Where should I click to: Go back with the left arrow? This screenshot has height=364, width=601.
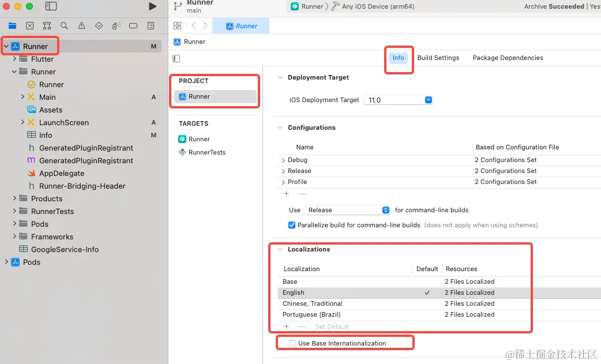point(194,26)
